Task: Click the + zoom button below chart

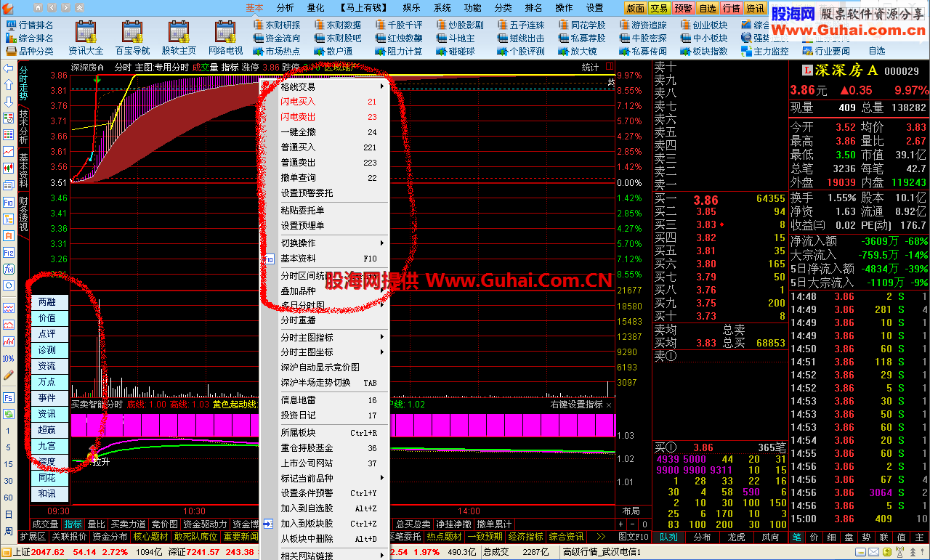Action: point(621,524)
